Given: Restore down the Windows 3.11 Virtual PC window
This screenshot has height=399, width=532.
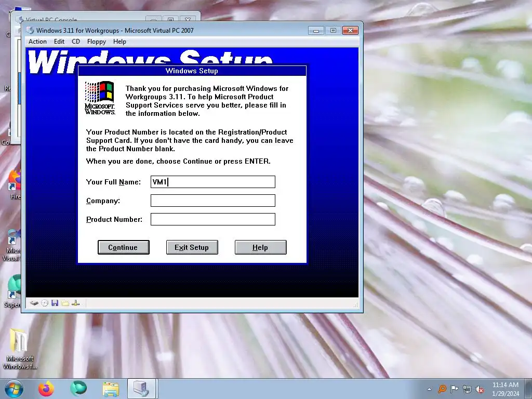Looking at the screenshot, I should coord(333,31).
